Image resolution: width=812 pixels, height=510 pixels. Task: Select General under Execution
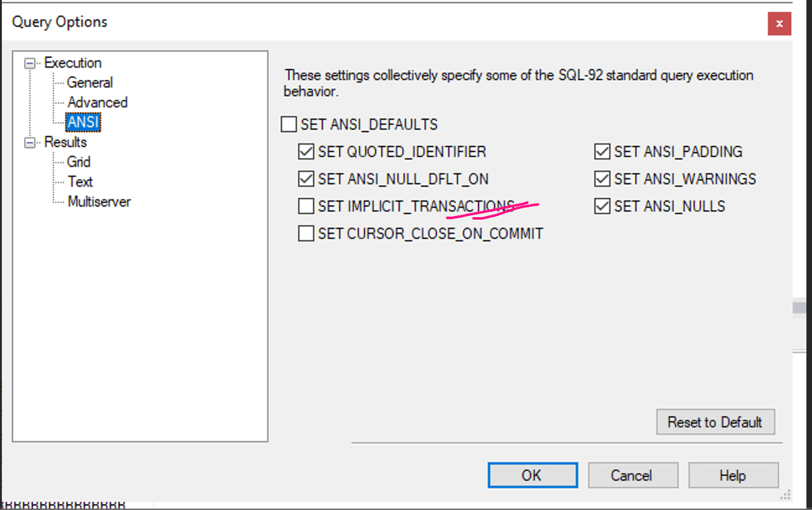coord(90,83)
